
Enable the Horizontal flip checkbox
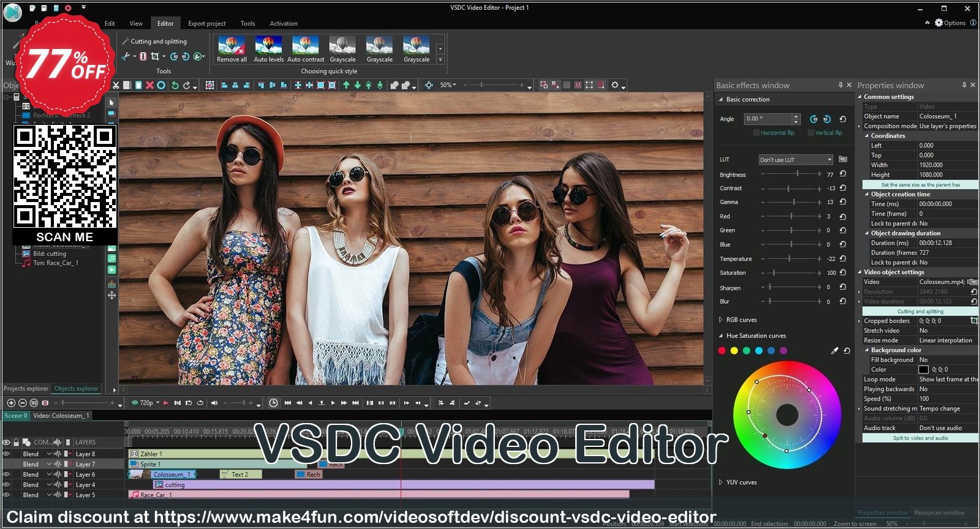(x=756, y=133)
